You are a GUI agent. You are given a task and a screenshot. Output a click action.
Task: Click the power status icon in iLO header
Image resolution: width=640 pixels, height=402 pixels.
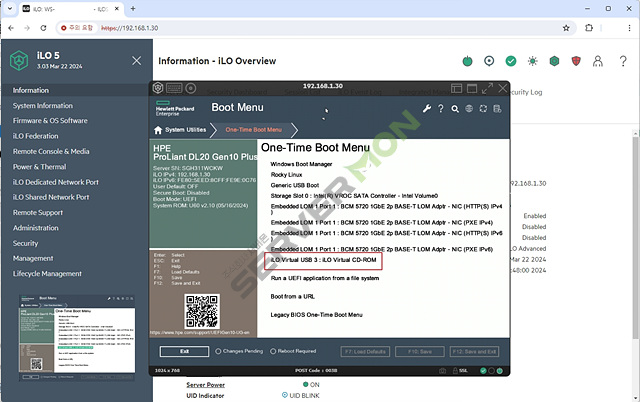467,61
